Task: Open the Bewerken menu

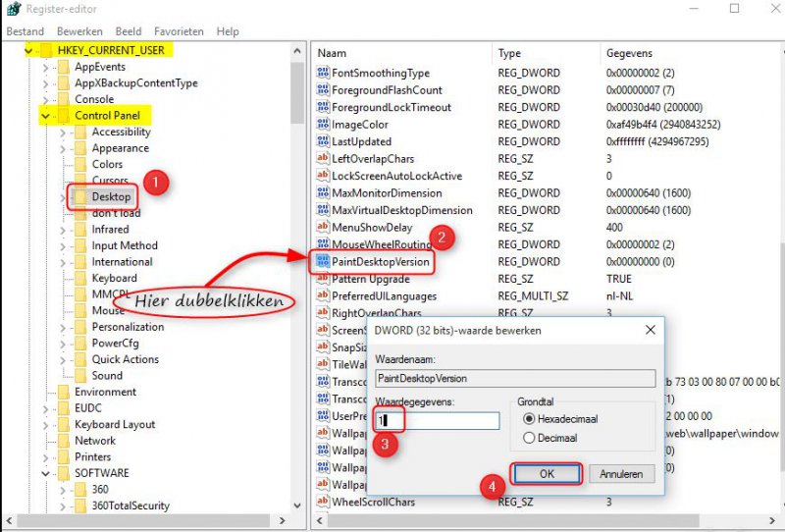Action: coord(78,31)
